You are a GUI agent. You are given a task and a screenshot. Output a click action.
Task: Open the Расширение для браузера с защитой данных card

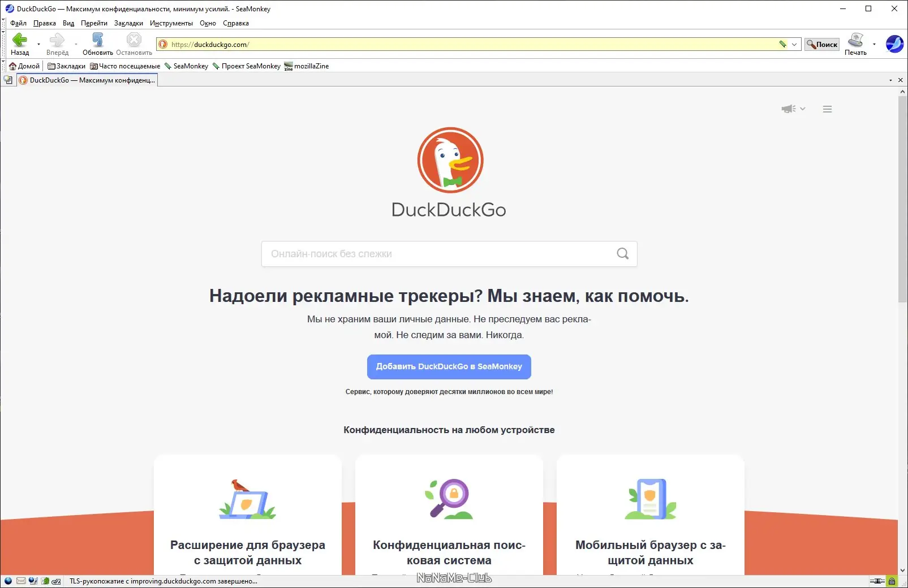click(248, 515)
